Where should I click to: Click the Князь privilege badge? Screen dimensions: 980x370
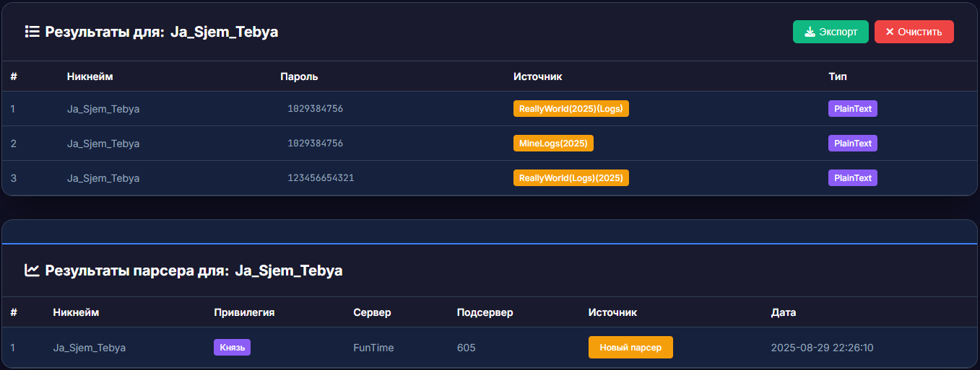click(232, 348)
